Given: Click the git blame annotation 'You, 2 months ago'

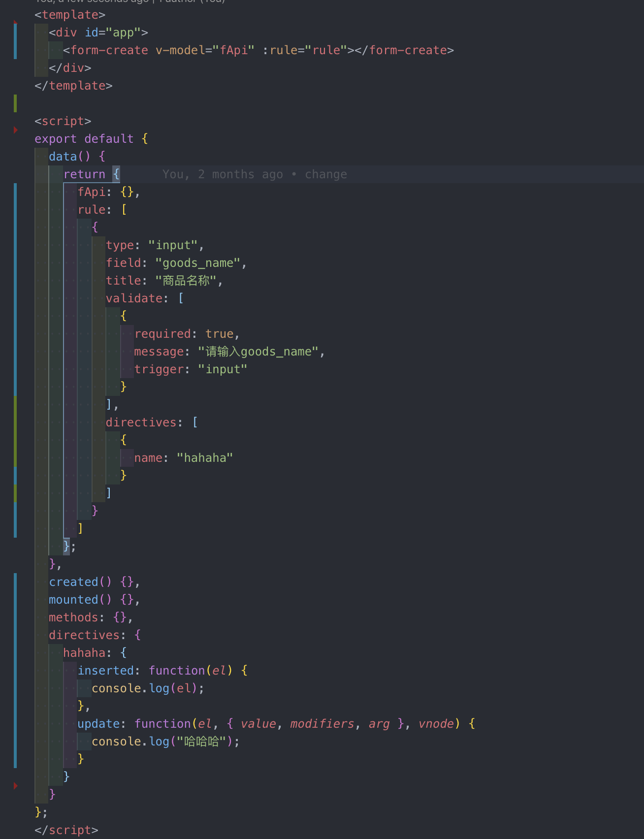Looking at the screenshot, I should click(223, 174).
